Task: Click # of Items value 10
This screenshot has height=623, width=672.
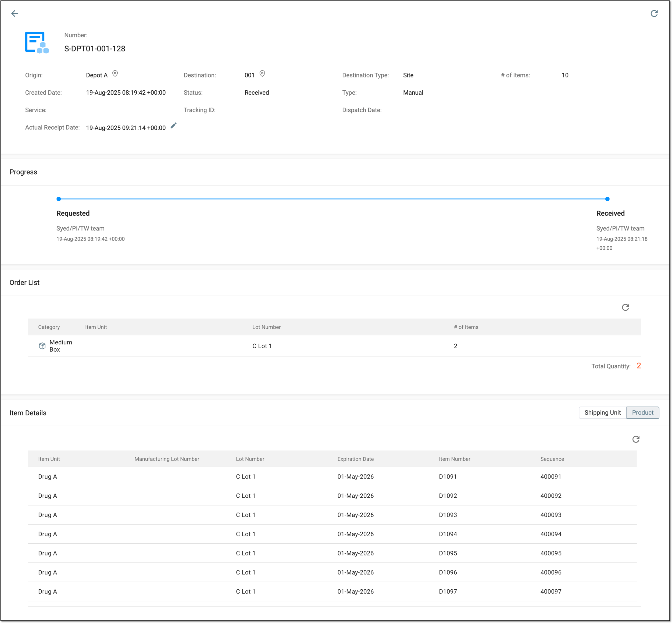Action: tap(565, 75)
